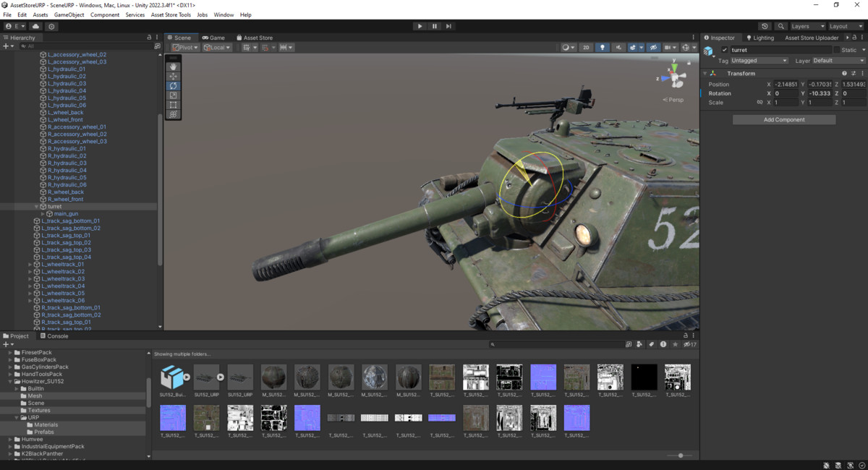Viewport: 868px width, 470px height.
Task: Toggle the Static checkbox
Action: click(x=837, y=50)
